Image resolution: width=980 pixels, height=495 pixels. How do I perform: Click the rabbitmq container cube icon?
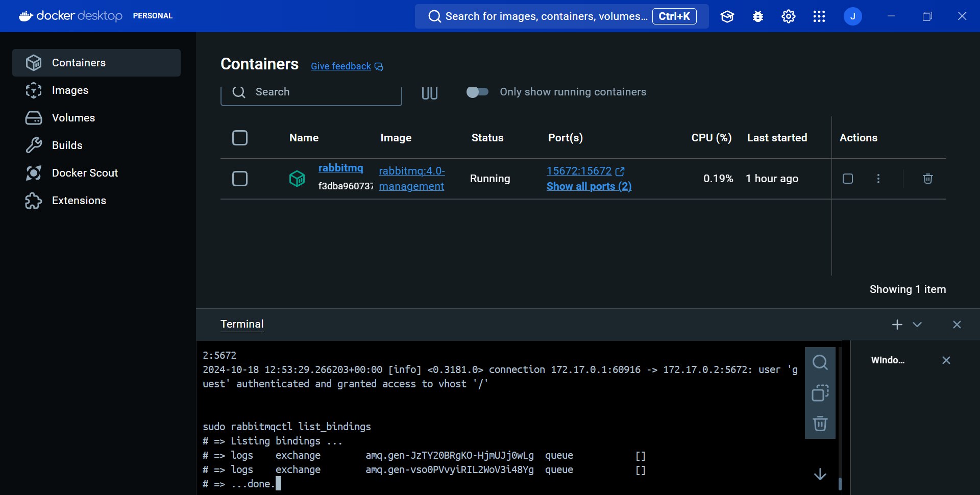[x=297, y=179]
